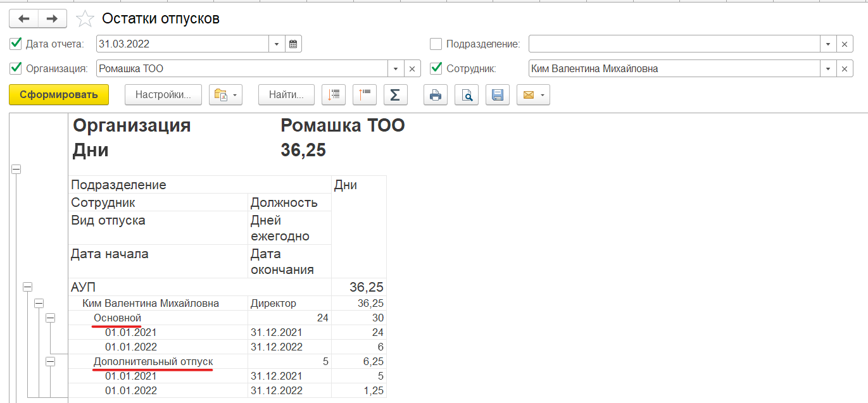Click the back navigation arrow
868x403 pixels.
point(23,19)
